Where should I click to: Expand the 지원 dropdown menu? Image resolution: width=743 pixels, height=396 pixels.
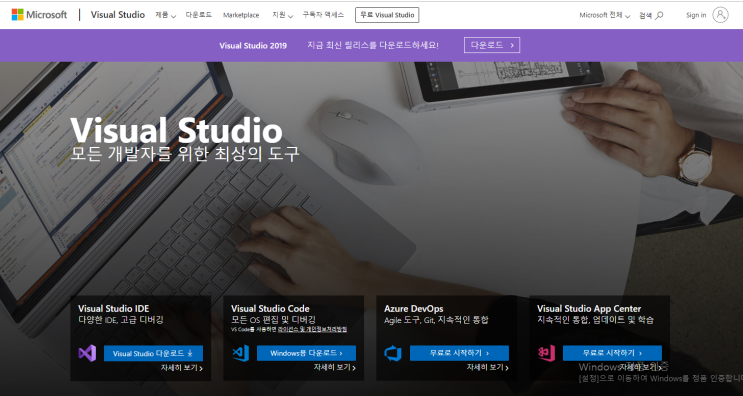coord(282,15)
